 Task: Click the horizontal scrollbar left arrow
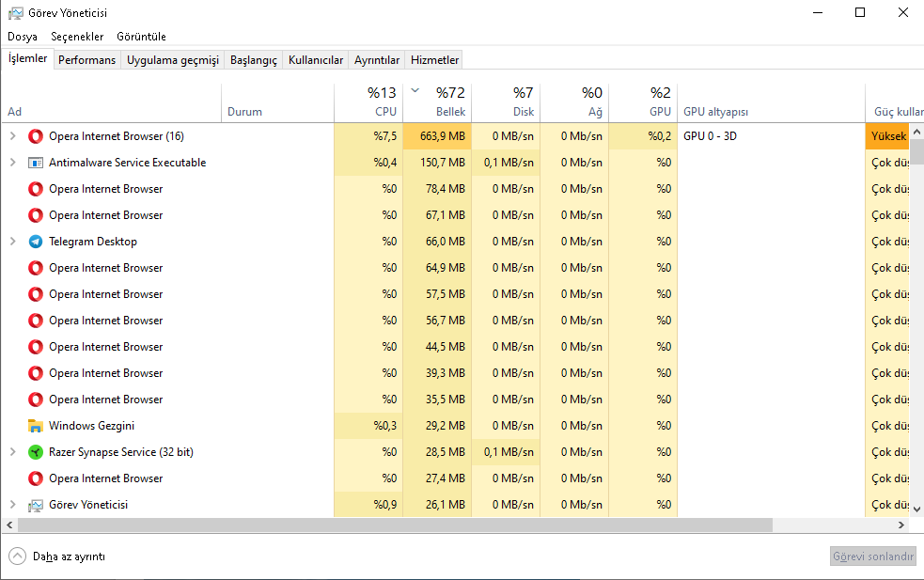tap(9, 525)
